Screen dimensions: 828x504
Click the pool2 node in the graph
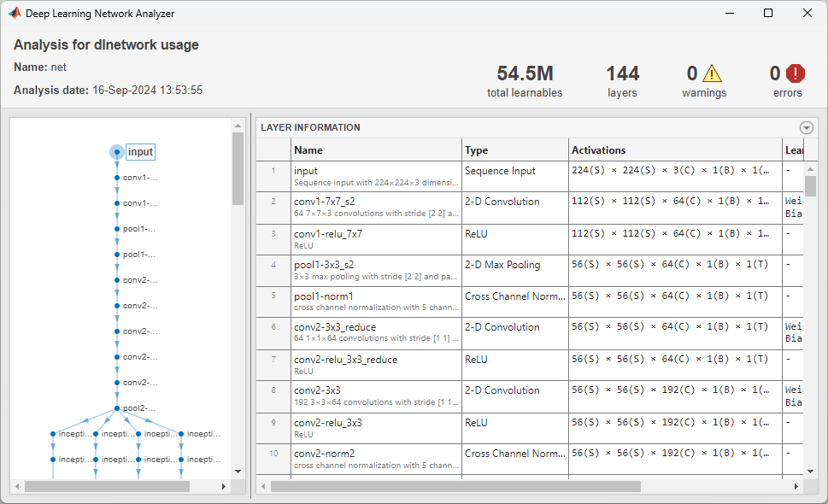(x=117, y=408)
